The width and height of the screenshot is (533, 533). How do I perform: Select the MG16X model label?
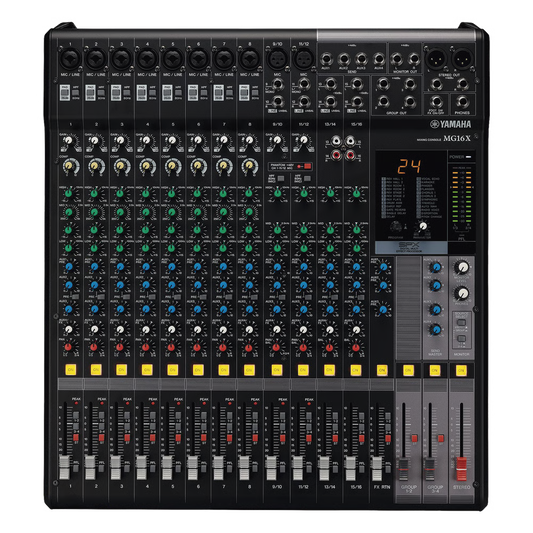click(x=457, y=138)
